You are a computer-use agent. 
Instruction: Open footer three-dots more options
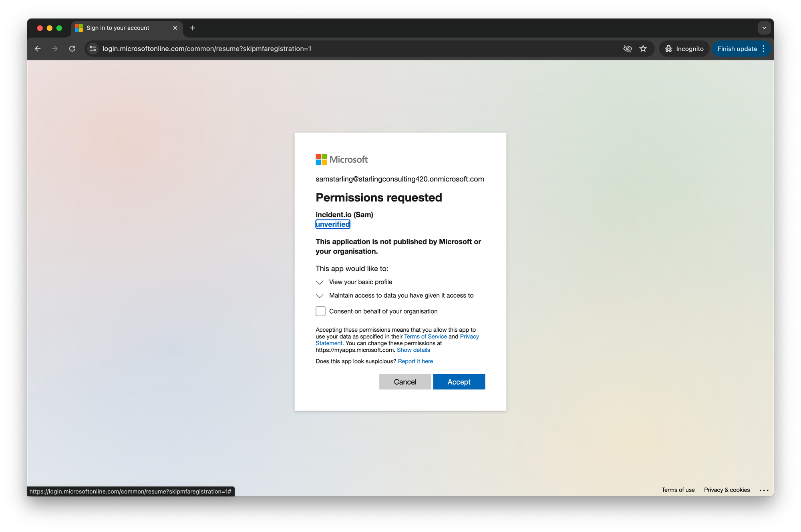click(764, 490)
